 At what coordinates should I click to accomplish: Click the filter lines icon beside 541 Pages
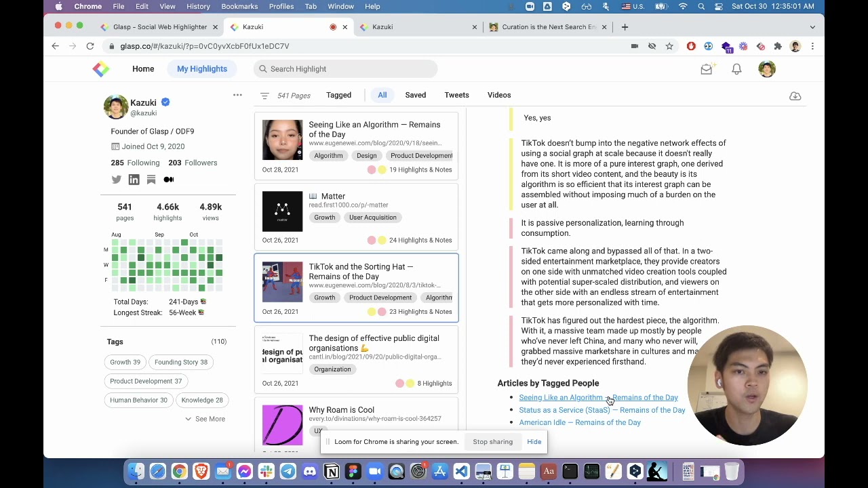264,96
